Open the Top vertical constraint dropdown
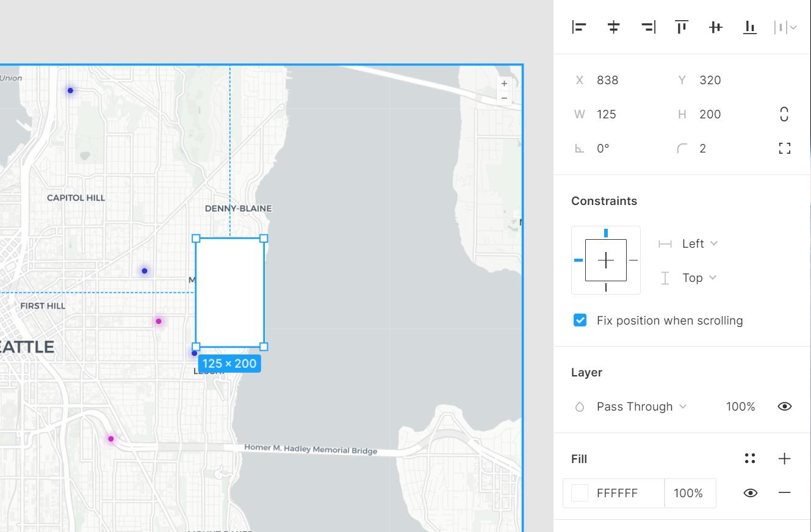This screenshot has width=811, height=532. click(699, 278)
